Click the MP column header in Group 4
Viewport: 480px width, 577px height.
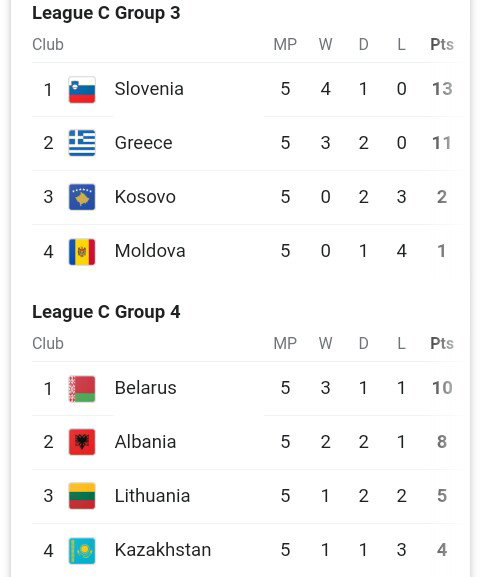[285, 343]
